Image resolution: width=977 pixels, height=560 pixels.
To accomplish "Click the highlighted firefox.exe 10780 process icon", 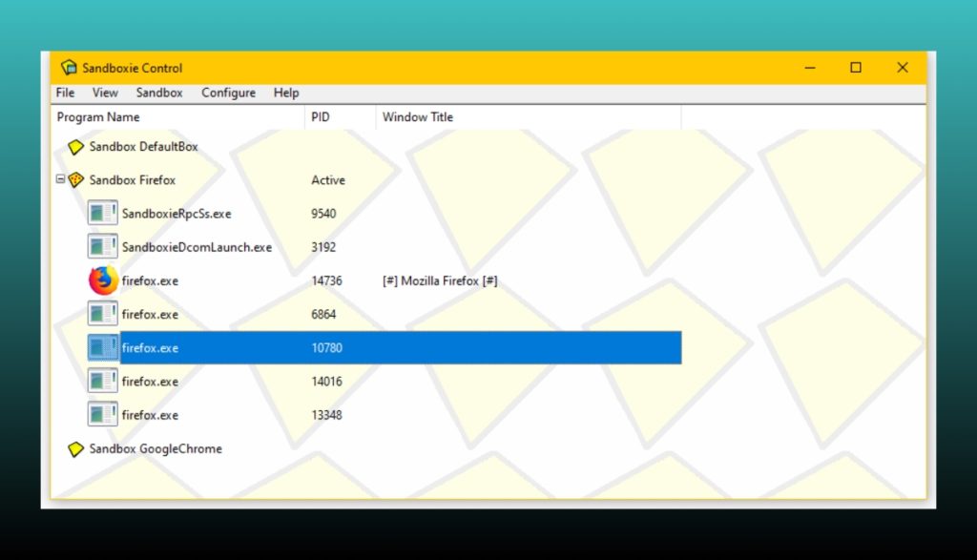I will (x=102, y=347).
